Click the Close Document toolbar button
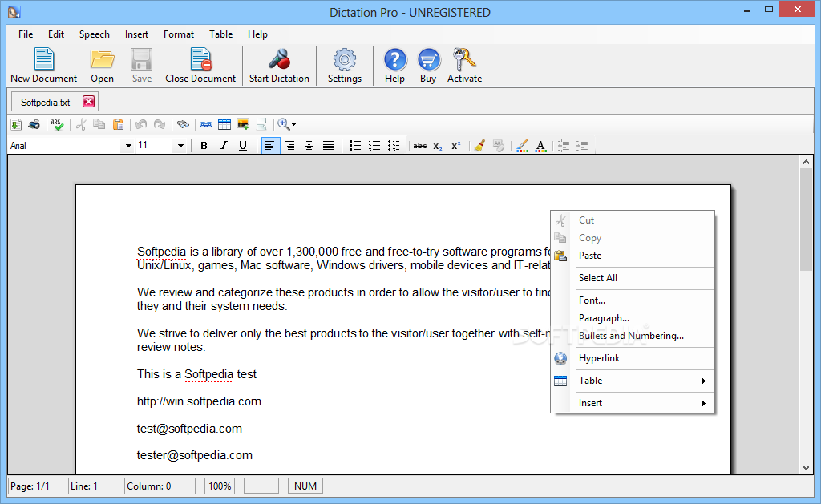Image resolution: width=821 pixels, height=504 pixels. tap(200, 66)
